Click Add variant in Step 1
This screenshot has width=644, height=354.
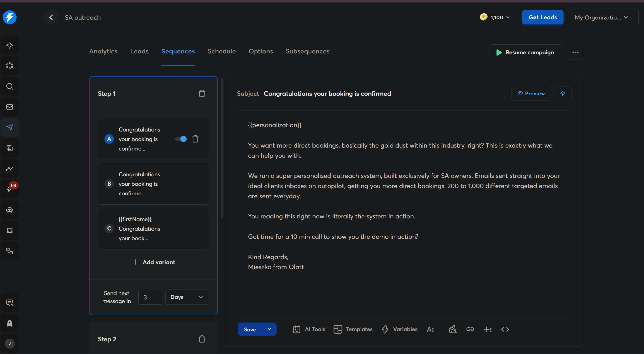pyautogui.click(x=154, y=262)
